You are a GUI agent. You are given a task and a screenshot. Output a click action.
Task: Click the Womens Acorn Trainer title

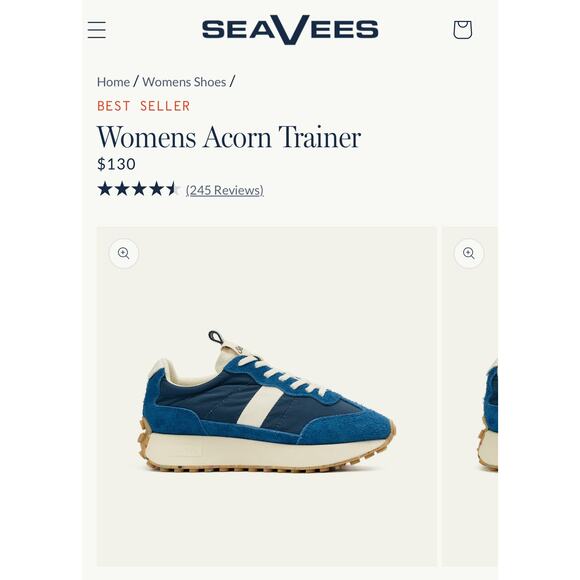229,137
